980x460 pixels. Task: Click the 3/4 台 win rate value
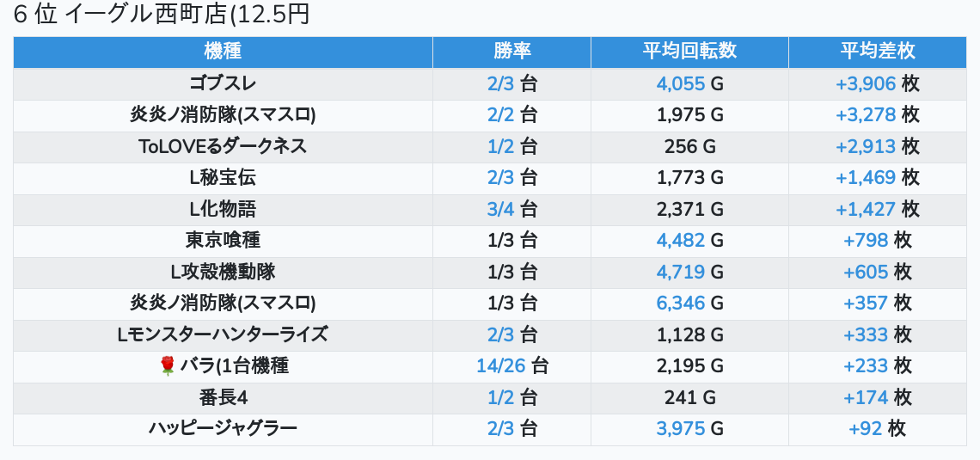pos(511,209)
